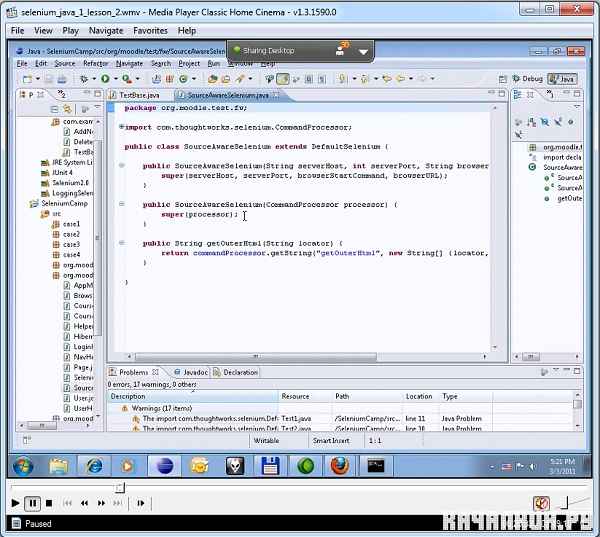Image resolution: width=600 pixels, height=537 pixels.
Task: Click the Description column header
Action: point(193,397)
